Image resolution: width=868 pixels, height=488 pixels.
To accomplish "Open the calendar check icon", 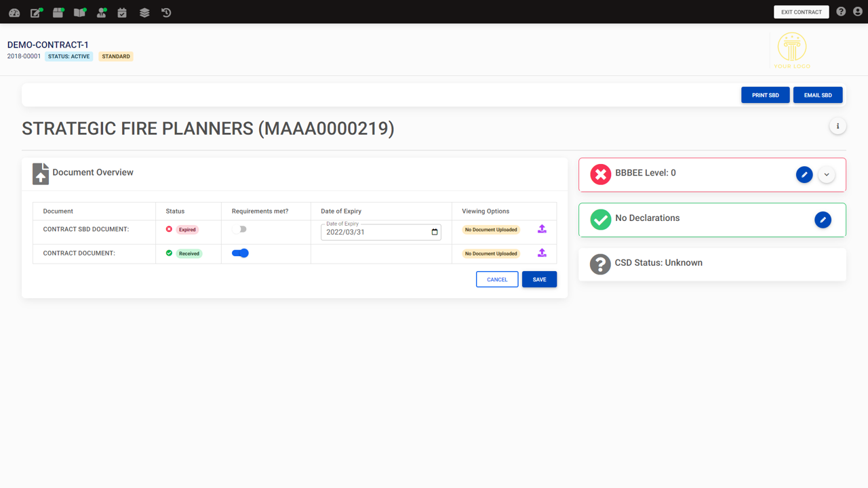I will coord(122,12).
